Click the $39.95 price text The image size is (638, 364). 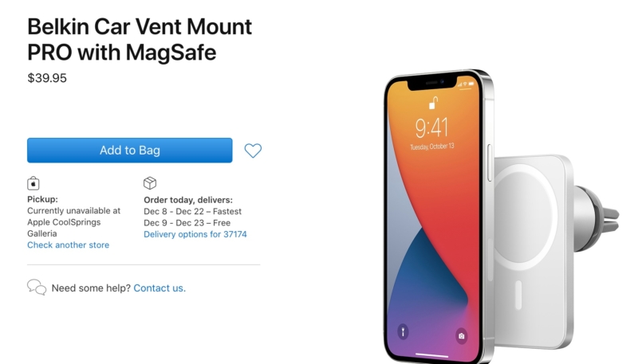(x=47, y=78)
